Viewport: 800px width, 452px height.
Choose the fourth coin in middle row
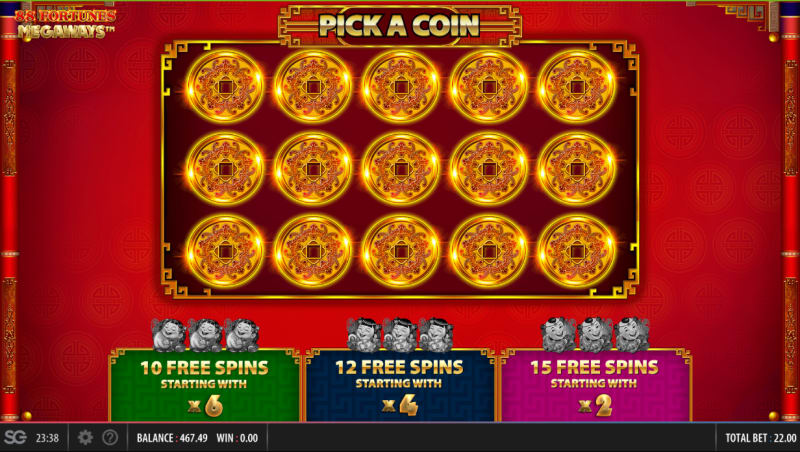489,169
